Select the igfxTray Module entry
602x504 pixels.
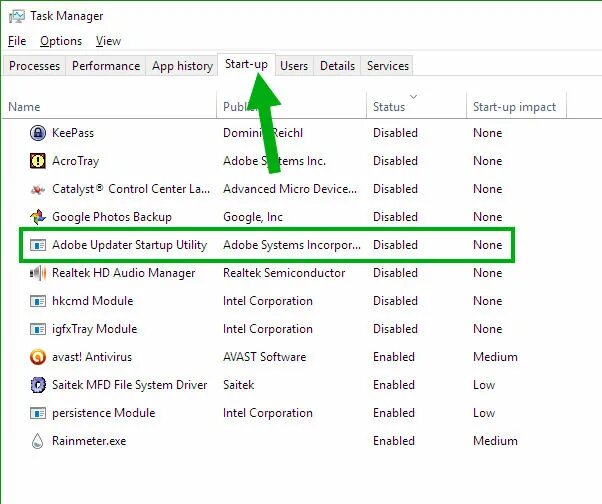94,329
